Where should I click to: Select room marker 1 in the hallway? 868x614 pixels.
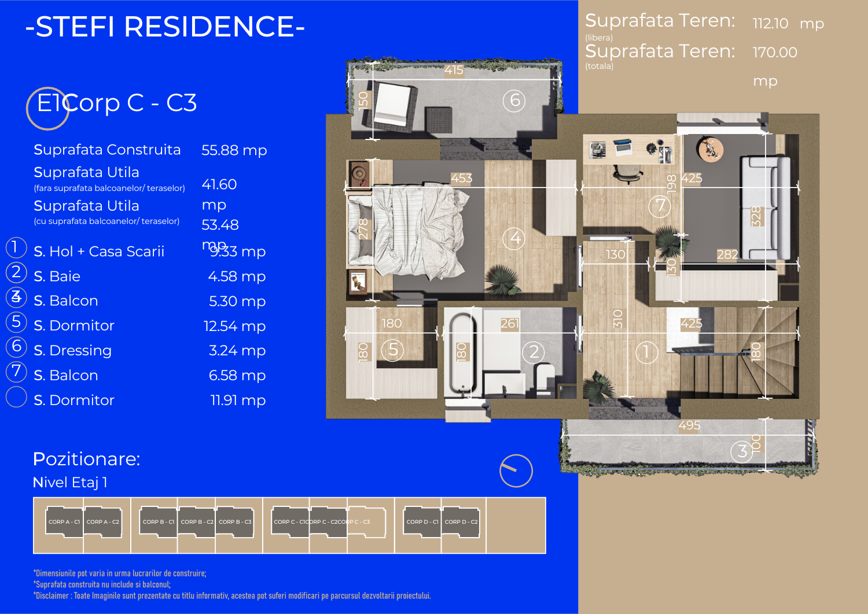click(646, 352)
